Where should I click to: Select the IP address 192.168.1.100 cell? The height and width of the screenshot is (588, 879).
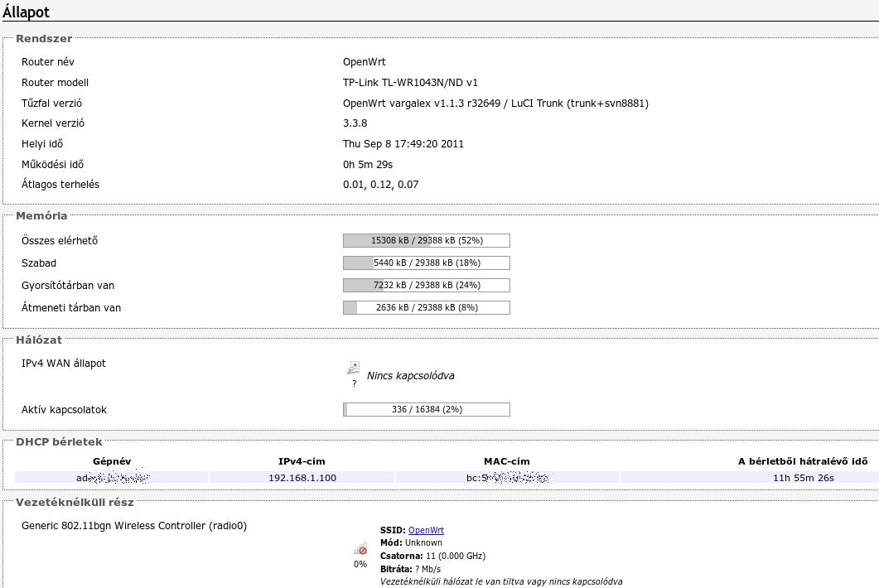[x=302, y=478]
